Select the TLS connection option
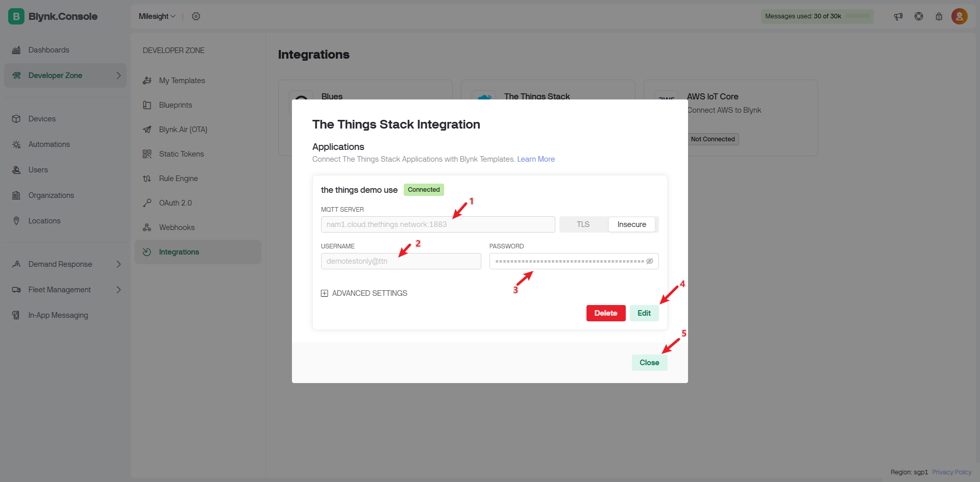This screenshot has height=482, width=980. point(583,224)
